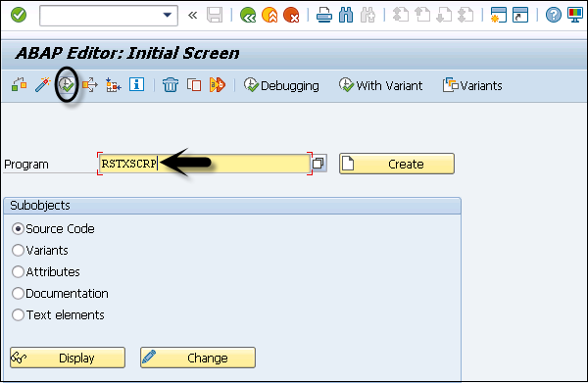
Task: Select the Variants radio button
Action: click(18, 251)
